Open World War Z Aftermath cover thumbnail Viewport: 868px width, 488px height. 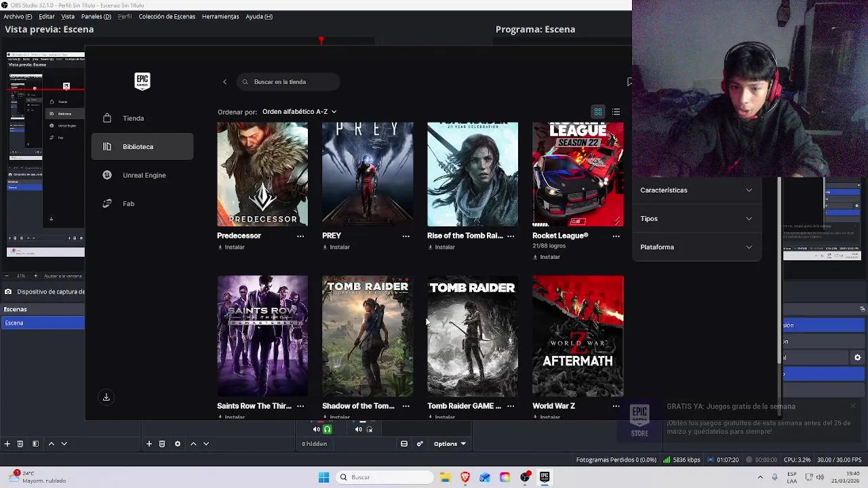578,336
